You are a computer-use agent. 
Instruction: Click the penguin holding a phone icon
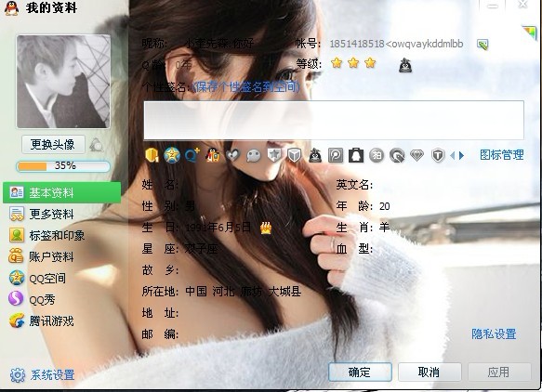coord(213,155)
